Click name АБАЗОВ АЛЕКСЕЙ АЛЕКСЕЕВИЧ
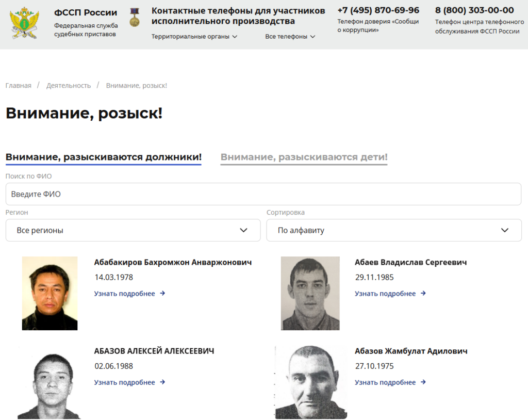Screen dimensions: 528x420 coord(154,351)
